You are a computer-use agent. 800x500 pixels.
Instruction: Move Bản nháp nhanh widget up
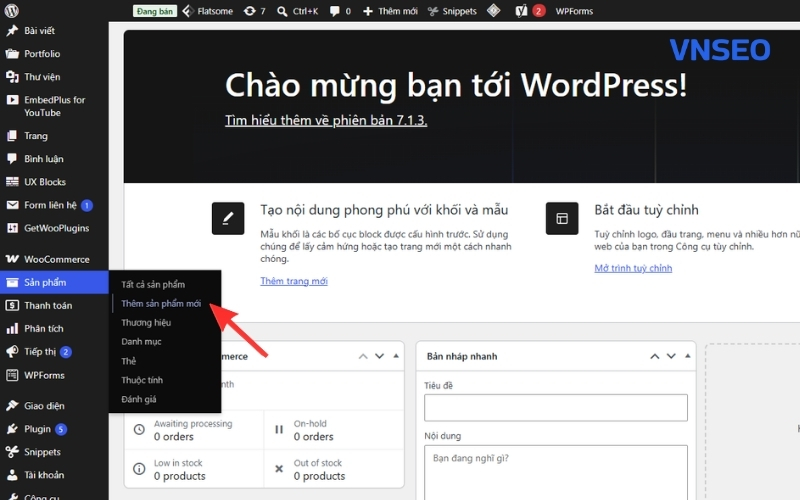click(655, 356)
